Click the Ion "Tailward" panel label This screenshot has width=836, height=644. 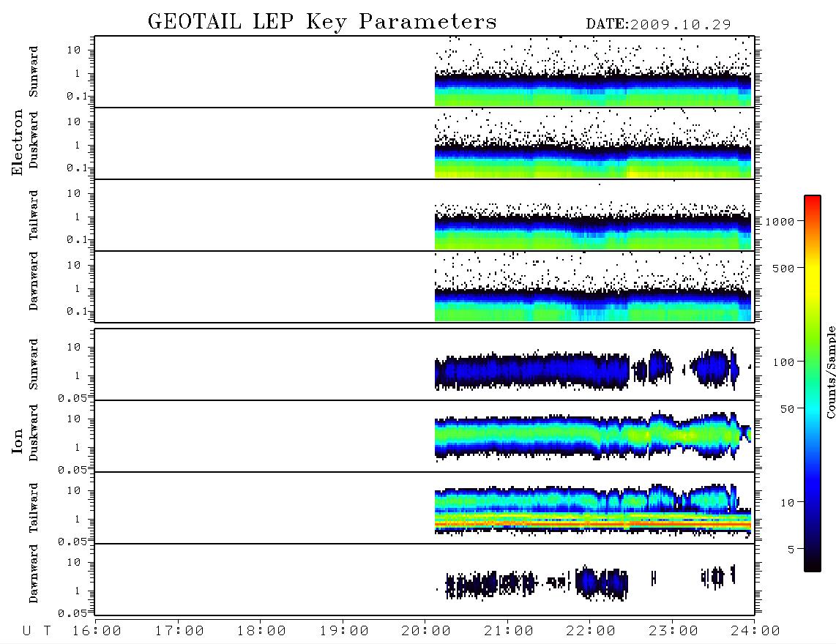click(x=34, y=508)
